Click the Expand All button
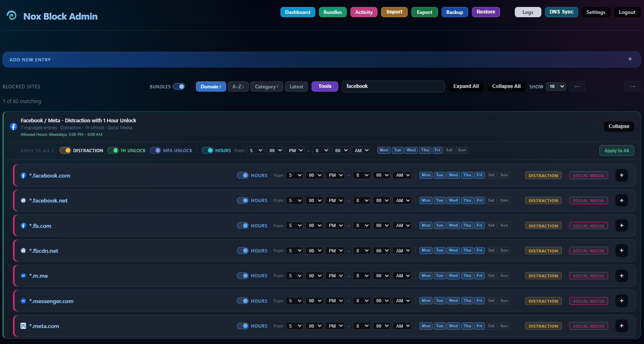Image resolution: width=644 pixels, height=344 pixels. (466, 86)
